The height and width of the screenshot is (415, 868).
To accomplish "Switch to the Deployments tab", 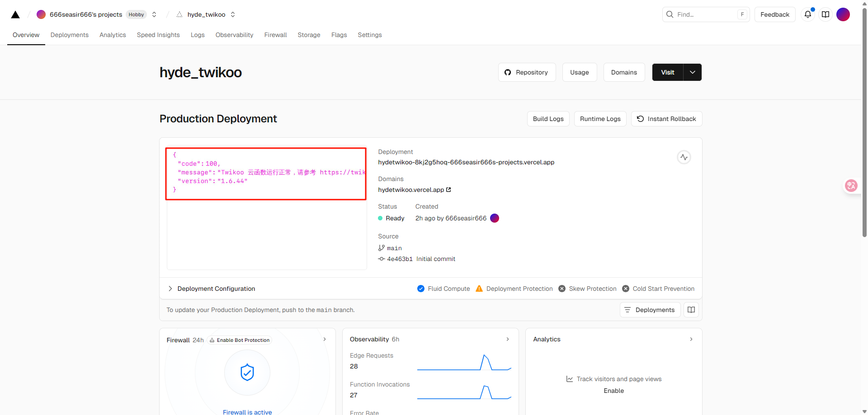I will [x=70, y=35].
